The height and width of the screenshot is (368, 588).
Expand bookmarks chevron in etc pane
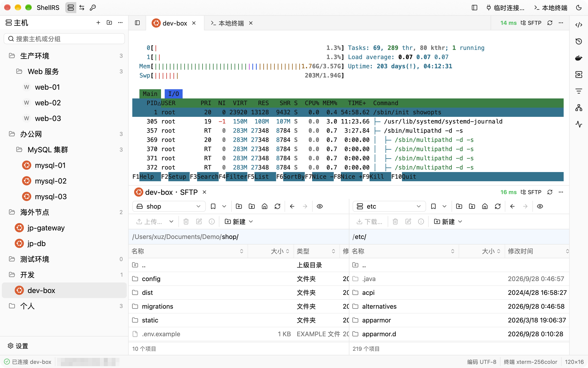(444, 206)
